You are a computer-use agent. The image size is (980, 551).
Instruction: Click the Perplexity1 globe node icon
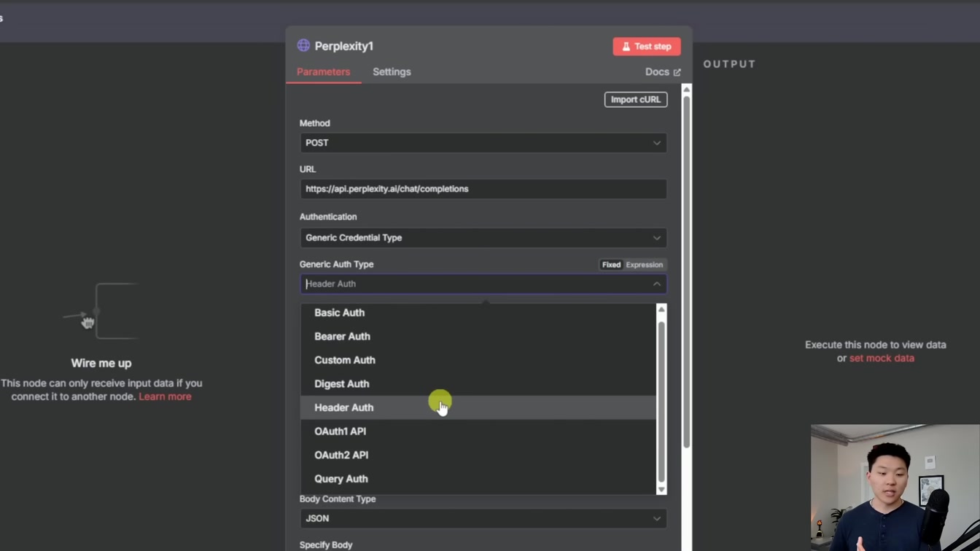[x=303, y=45]
